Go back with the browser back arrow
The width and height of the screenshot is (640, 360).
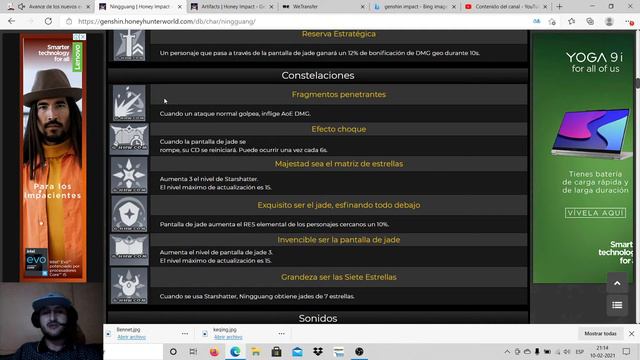[11, 21]
